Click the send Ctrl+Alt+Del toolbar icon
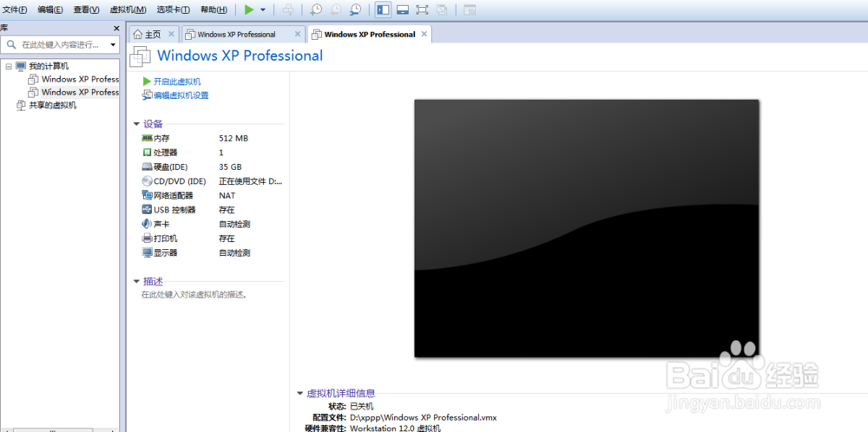 pos(288,10)
